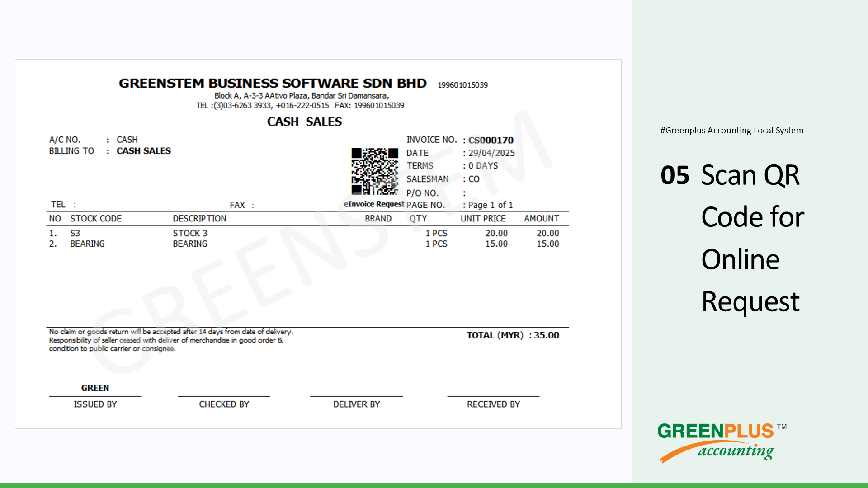Click stock code BEARING in row 2
Screen dimensions: 868x488
87,244
